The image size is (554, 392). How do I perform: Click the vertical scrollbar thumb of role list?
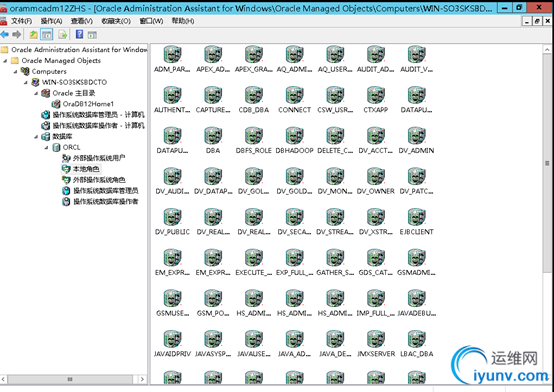547,163
